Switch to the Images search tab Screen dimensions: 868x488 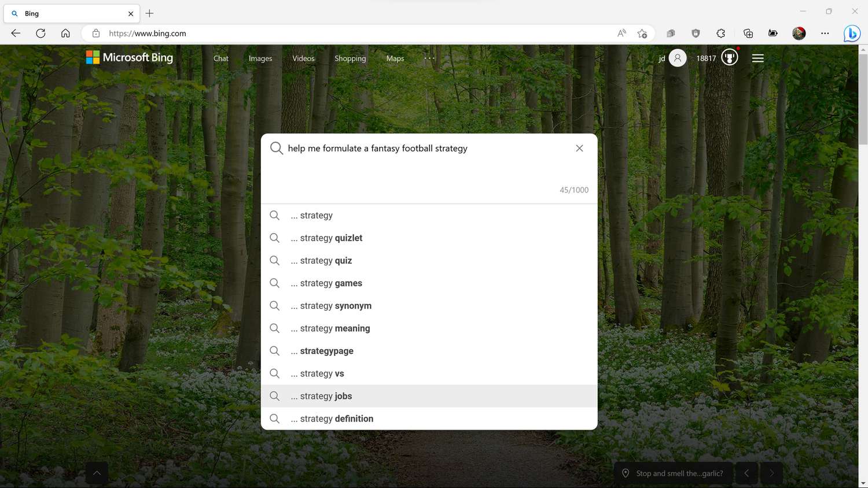(260, 58)
